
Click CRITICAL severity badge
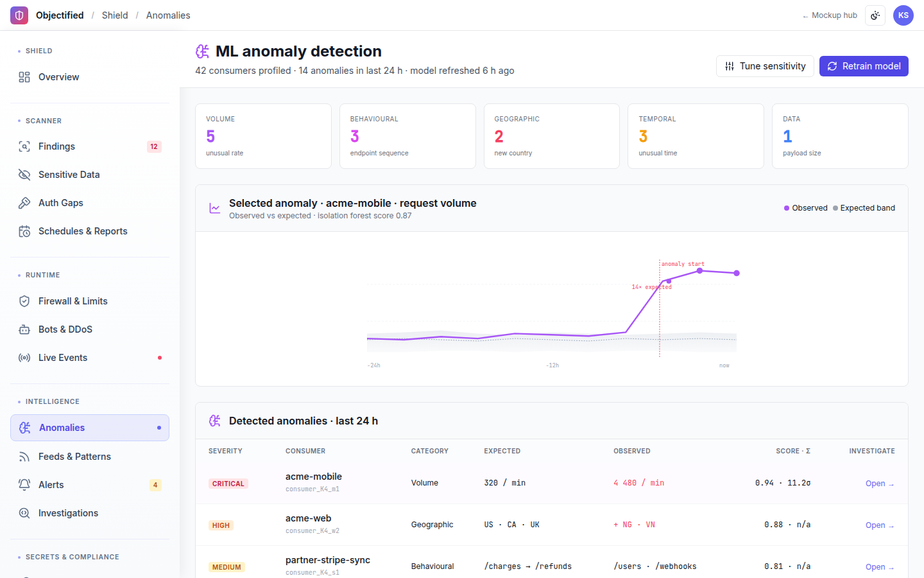coord(228,484)
